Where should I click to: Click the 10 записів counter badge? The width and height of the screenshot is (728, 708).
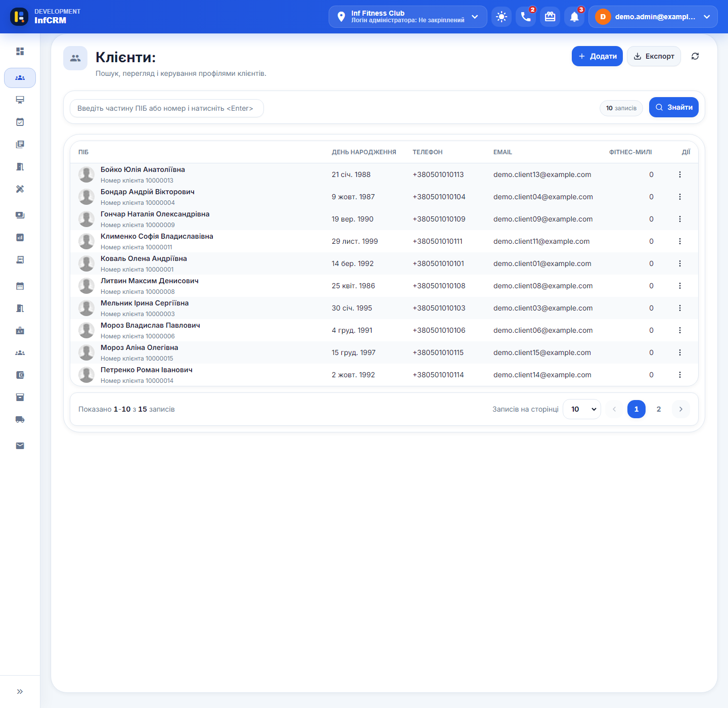click(x=621, y=108)
